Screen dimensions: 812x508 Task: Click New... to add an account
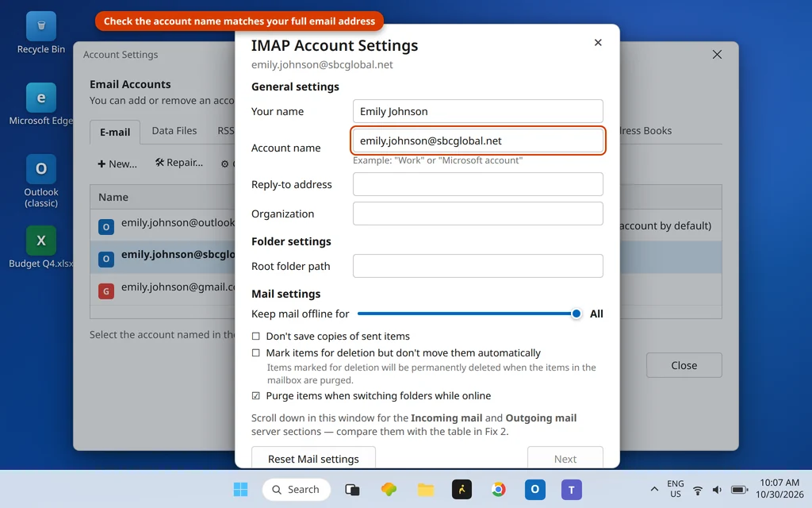point(117,164)
